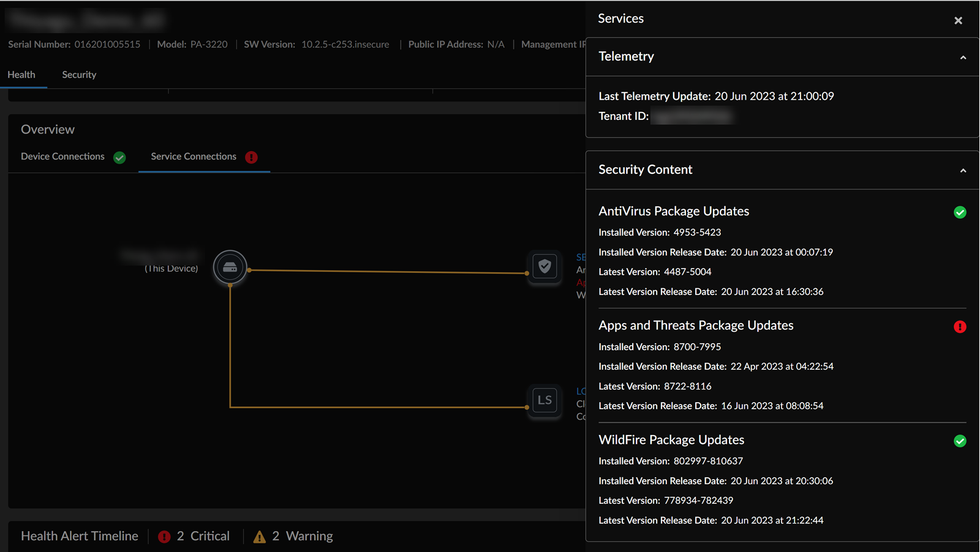Open the Security tab

[79, 75]
